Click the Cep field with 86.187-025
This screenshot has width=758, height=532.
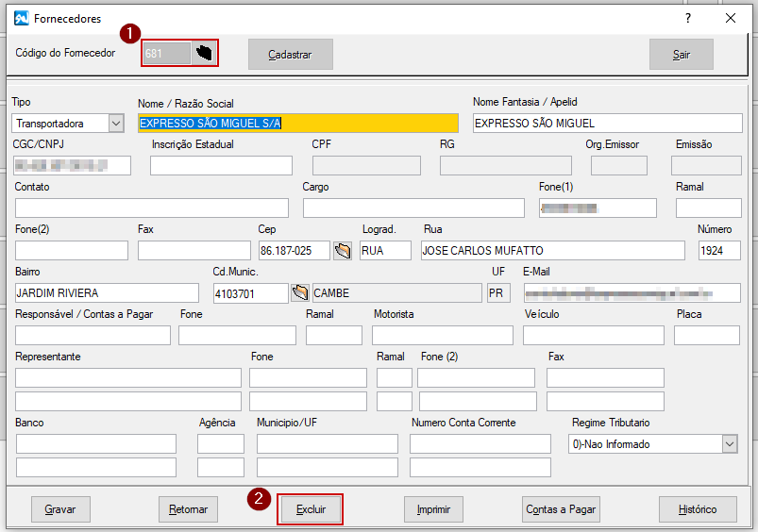point(294,250)
